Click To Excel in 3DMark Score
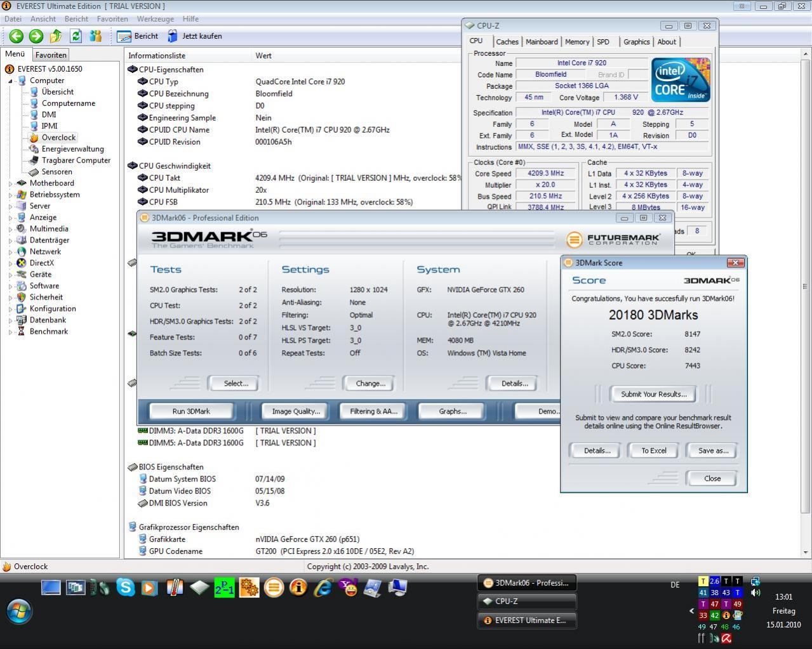 (653, 450)
